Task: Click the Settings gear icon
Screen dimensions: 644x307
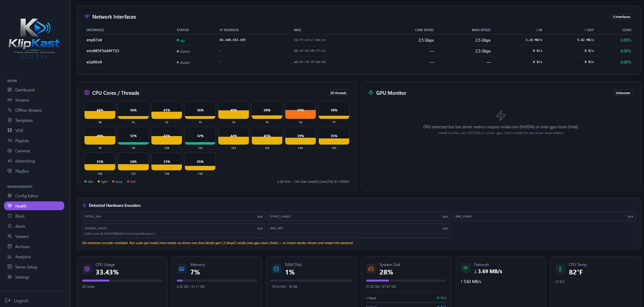Action: [9, 277]
